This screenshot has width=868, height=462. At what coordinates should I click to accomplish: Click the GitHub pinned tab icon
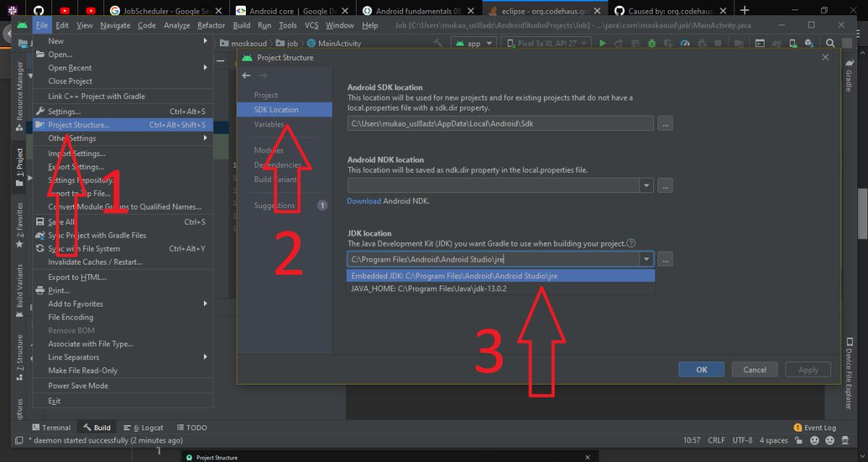(x=38, y=11)
